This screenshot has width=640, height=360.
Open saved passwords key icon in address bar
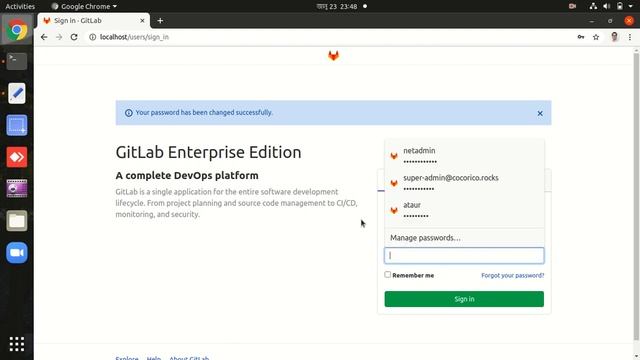coord(581,37)
